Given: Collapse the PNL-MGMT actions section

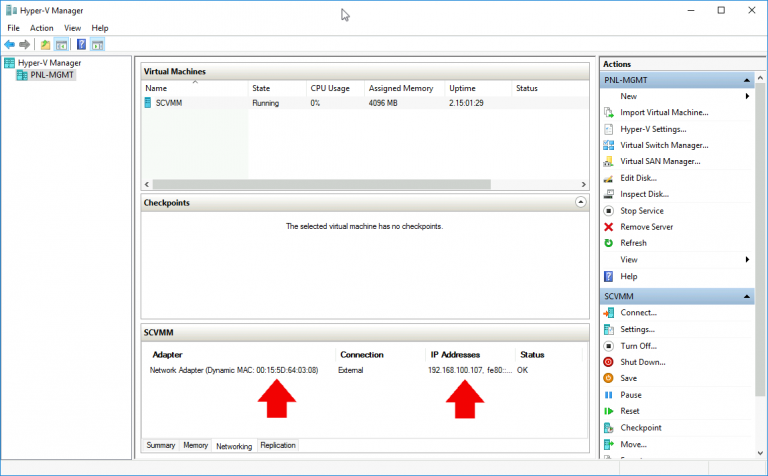Looking at the screenshot, I should pyautogui.click(x=746, y=80).
